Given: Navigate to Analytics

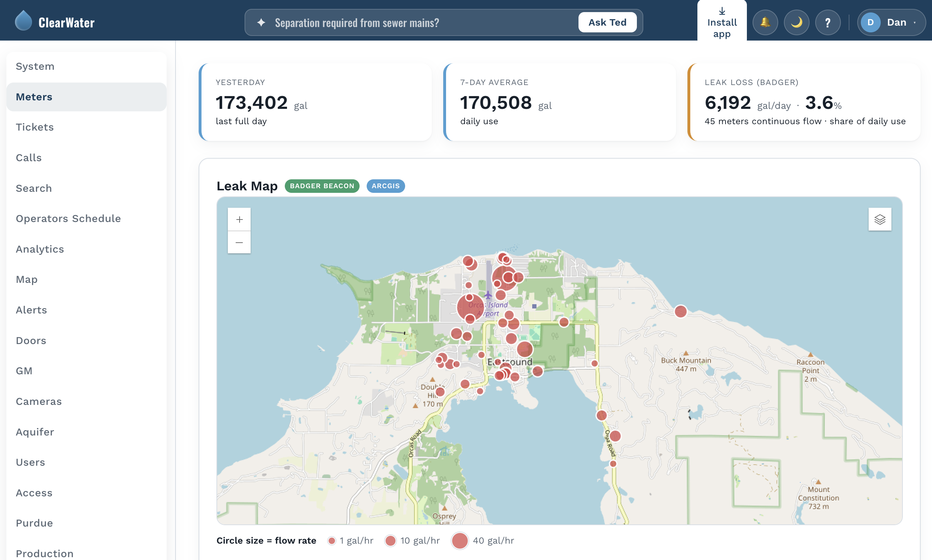Looking at the screenshot, I should (x=87, y=249).
